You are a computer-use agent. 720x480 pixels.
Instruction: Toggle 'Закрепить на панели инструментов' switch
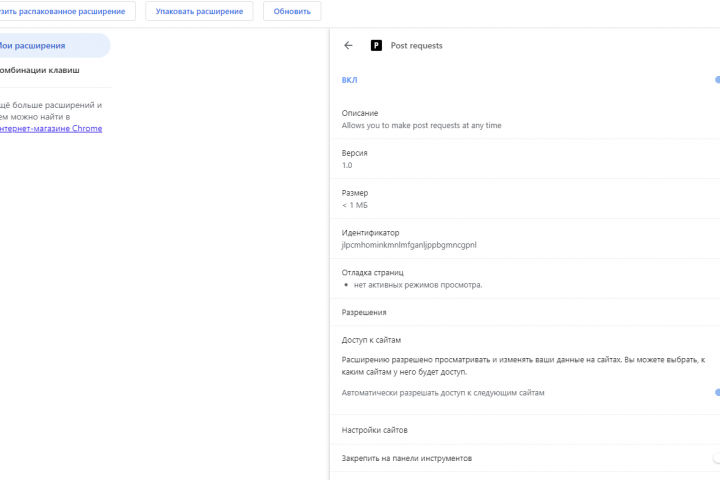tap(716, 458)
